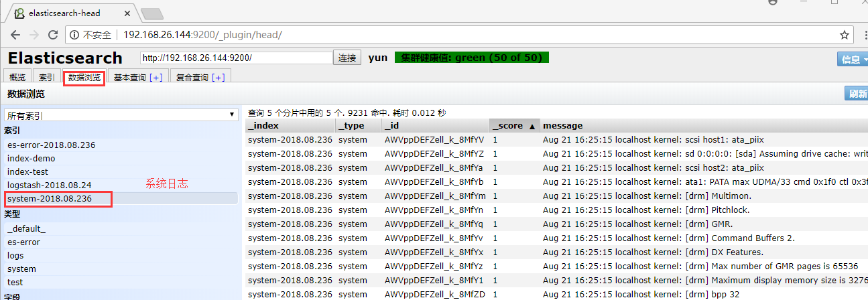Open a new browser tab
Image resolution: width=868 pixels, height=300 pixels.
coord(151,13)
